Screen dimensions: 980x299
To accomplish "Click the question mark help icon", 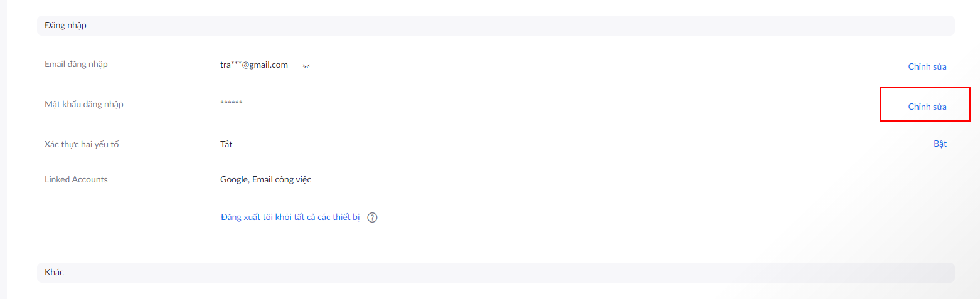I will (x=372, y=218).
